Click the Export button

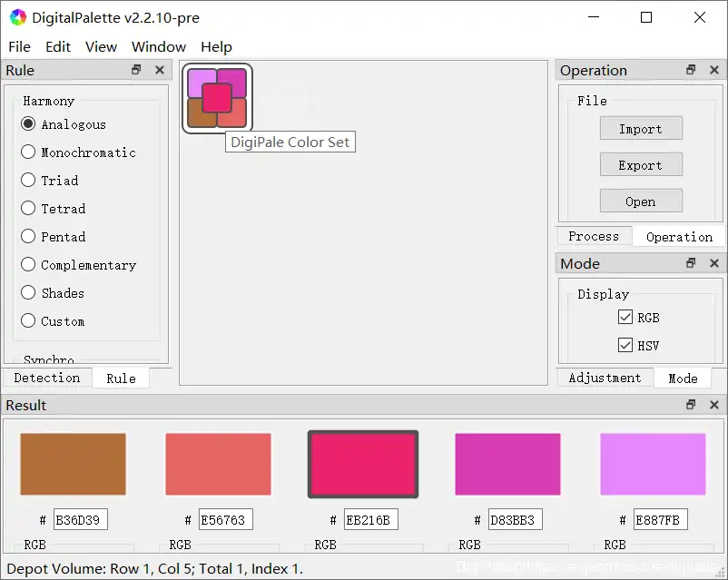coord(640,165)
